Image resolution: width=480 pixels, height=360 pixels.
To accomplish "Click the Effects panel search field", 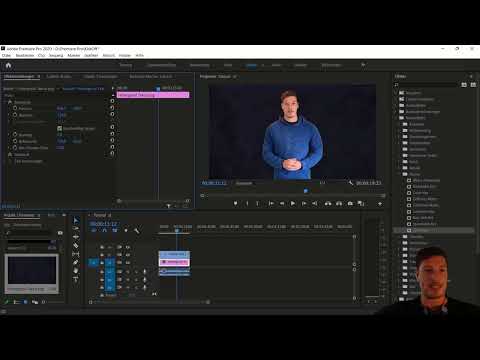I will click(x=428, y=85).
